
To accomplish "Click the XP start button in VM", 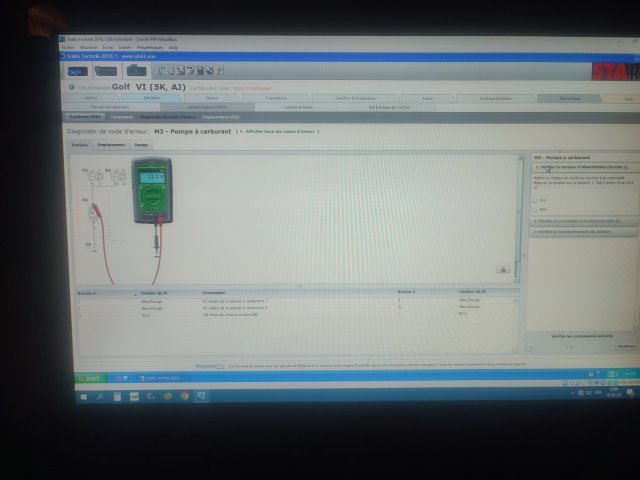I will 90,378.
